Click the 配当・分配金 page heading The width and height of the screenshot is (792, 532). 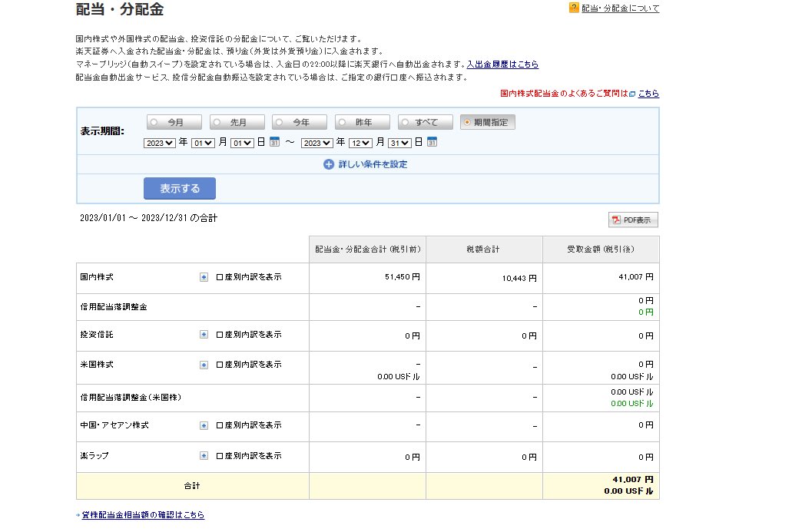tap(120, 9)
